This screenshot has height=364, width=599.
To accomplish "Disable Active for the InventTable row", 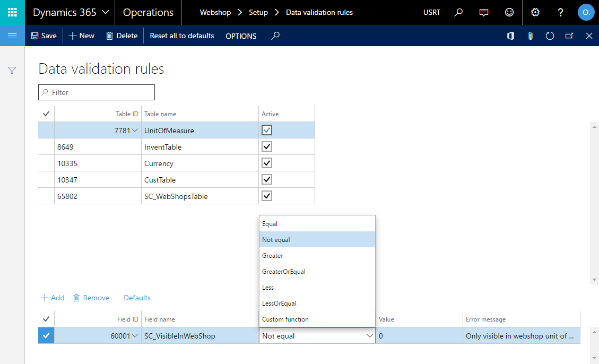I will coord(266,146).
